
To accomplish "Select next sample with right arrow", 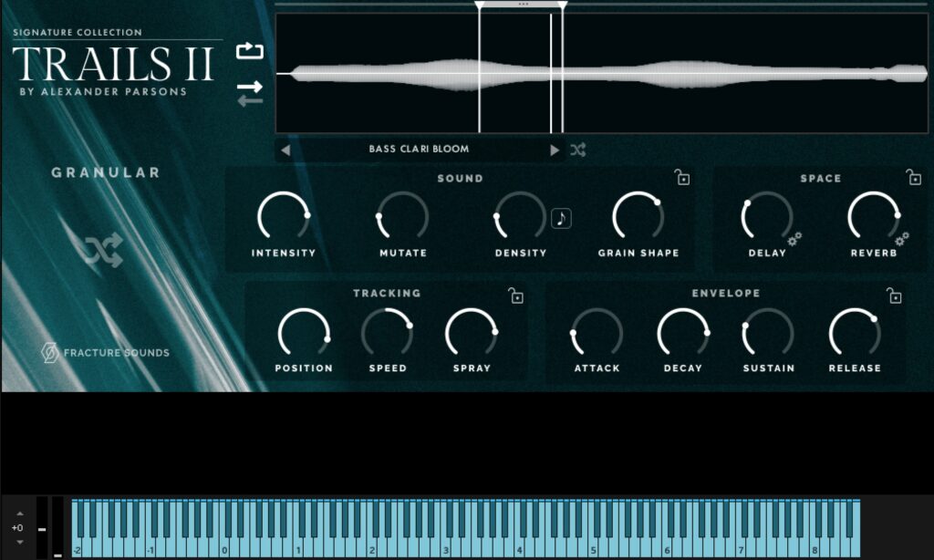I will pyautogui.click(x=555, y=150).
